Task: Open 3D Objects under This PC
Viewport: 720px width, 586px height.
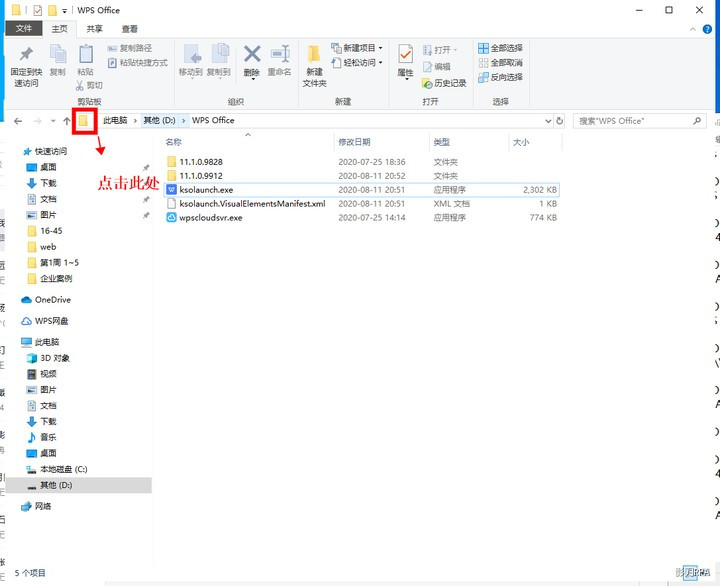Action: click(x=48, y=358)
